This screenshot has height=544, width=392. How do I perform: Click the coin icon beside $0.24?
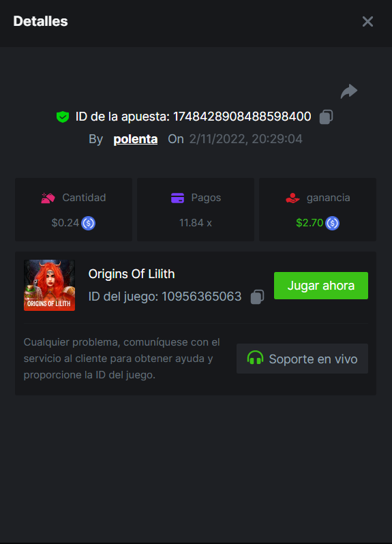click(x=88, y=223)
